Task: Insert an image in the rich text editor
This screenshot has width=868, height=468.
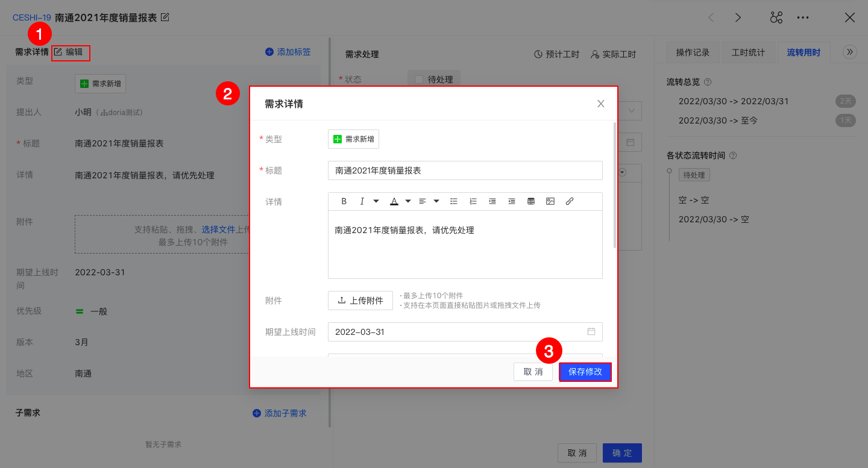Action: (x=550, y=201)
